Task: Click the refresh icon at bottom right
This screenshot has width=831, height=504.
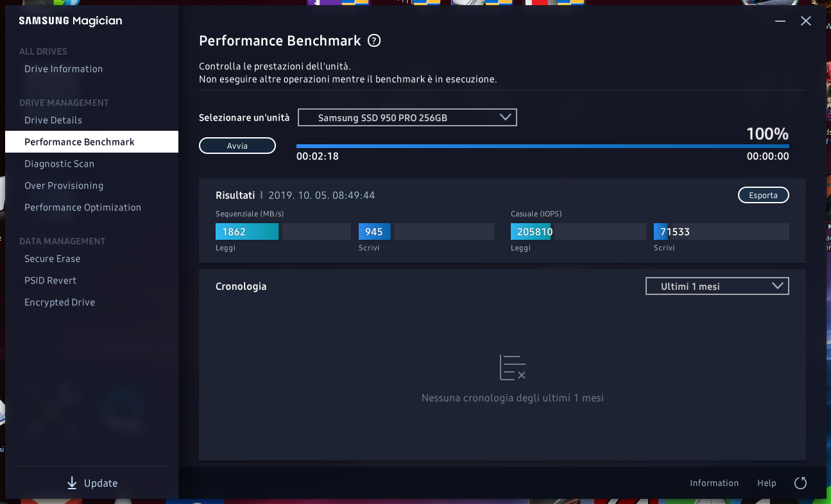Action: point(800,483)
